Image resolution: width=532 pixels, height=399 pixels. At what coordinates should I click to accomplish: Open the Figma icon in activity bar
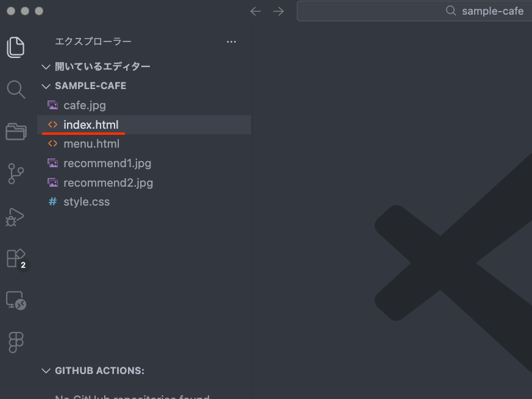click(x=16, y=342)
